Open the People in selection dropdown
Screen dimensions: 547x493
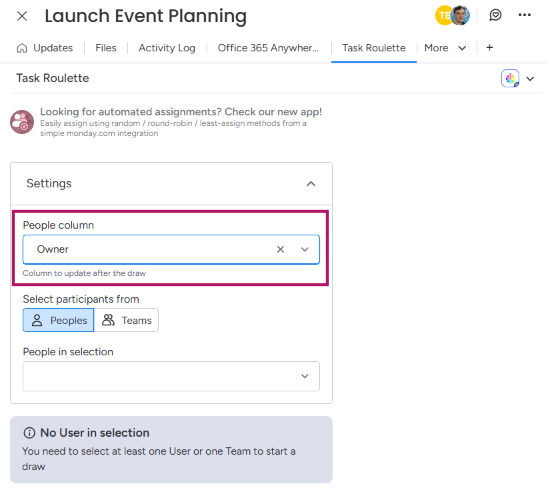305,376
